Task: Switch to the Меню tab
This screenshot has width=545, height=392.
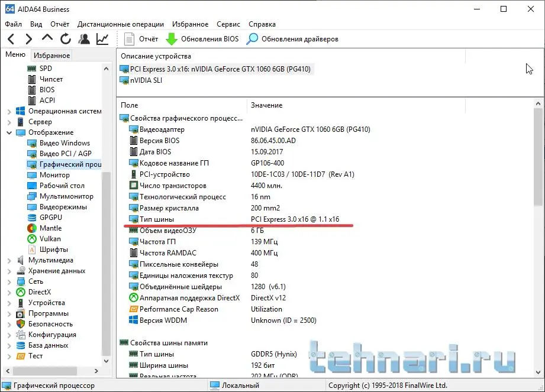Action: (x=15, y=54)
